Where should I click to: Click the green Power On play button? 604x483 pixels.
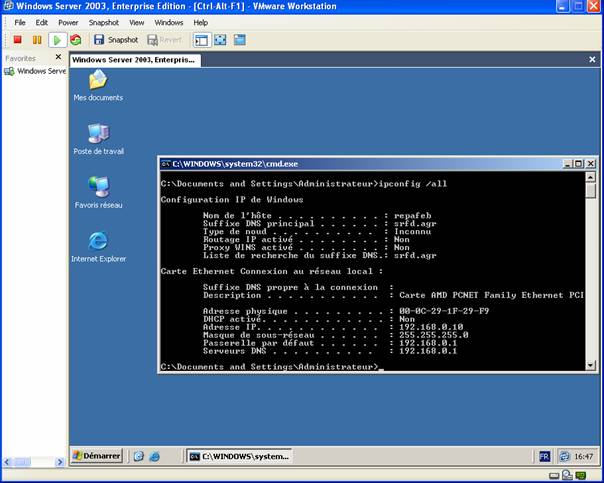click(x=57, y=40)
